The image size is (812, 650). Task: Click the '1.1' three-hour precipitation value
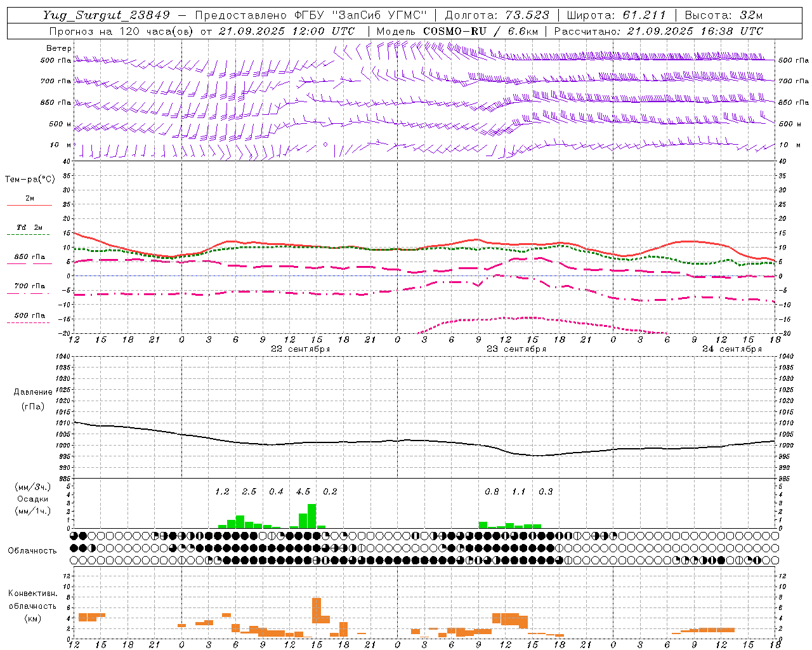(x=519, y=491)
